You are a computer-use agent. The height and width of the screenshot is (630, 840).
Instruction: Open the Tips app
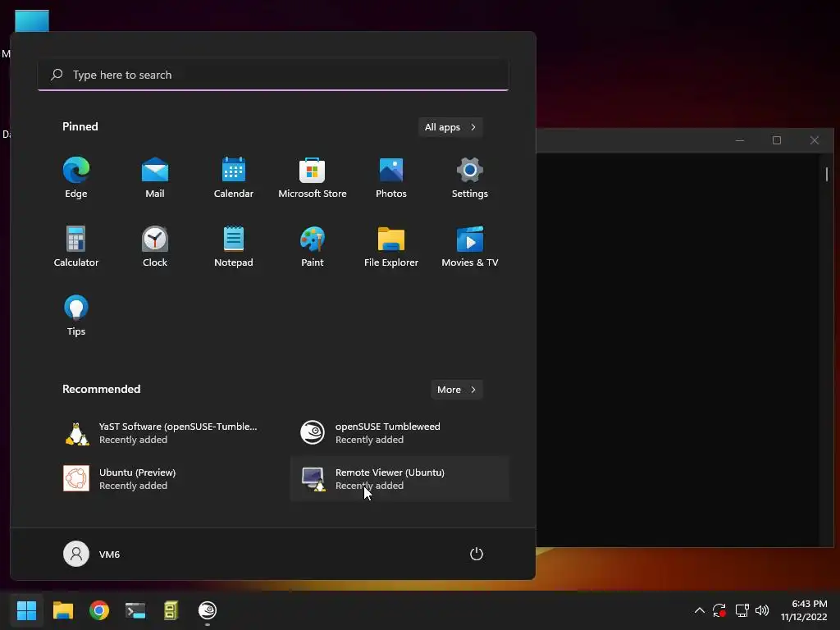(76, 316)
